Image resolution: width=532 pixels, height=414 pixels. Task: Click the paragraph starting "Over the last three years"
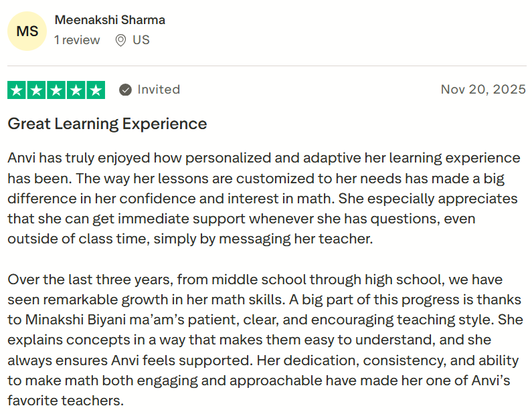(264, 340)
